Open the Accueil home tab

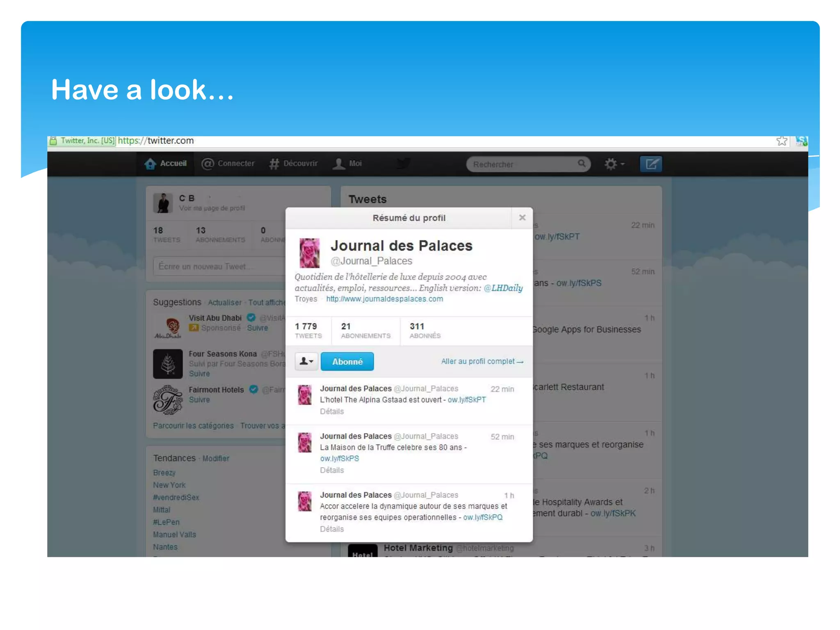(x=165, y=164)
